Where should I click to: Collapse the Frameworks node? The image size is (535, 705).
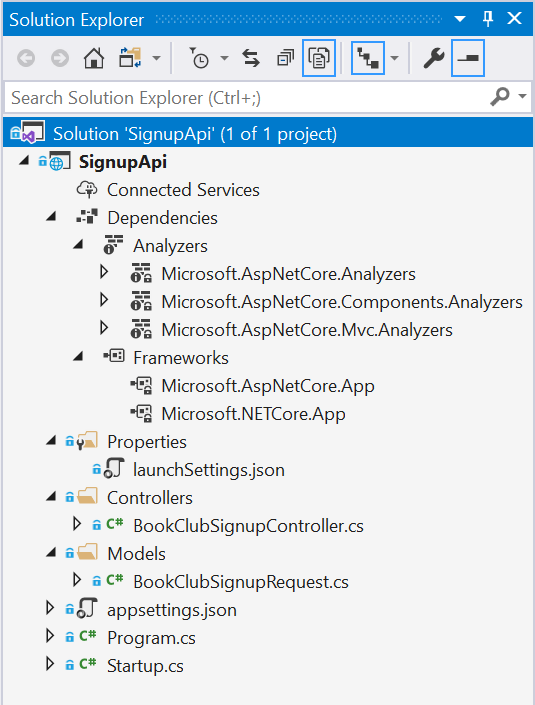(x=78, y=357)
